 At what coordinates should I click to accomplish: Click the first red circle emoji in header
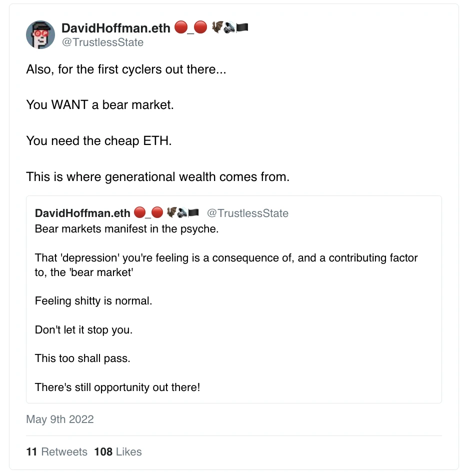pyautogui.click(x=181, y=27)
